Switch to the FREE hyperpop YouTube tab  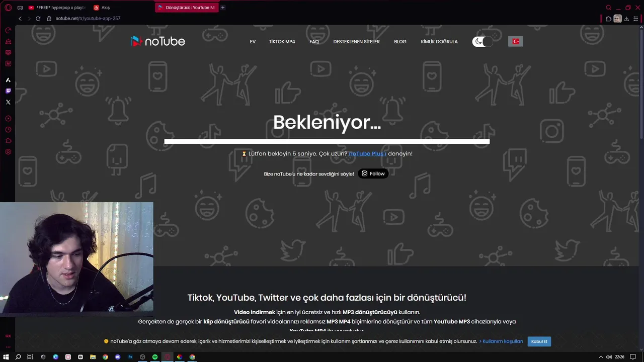pyautogui.click(x=56, y=8)
